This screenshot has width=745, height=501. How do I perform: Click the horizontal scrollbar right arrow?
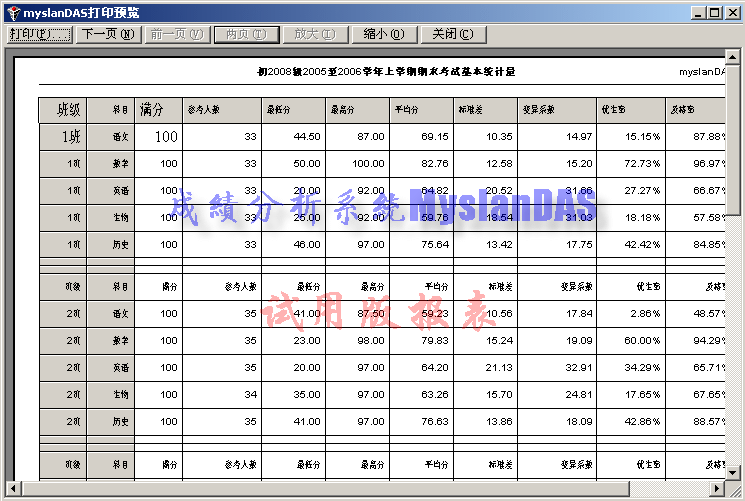coord(716,488)
